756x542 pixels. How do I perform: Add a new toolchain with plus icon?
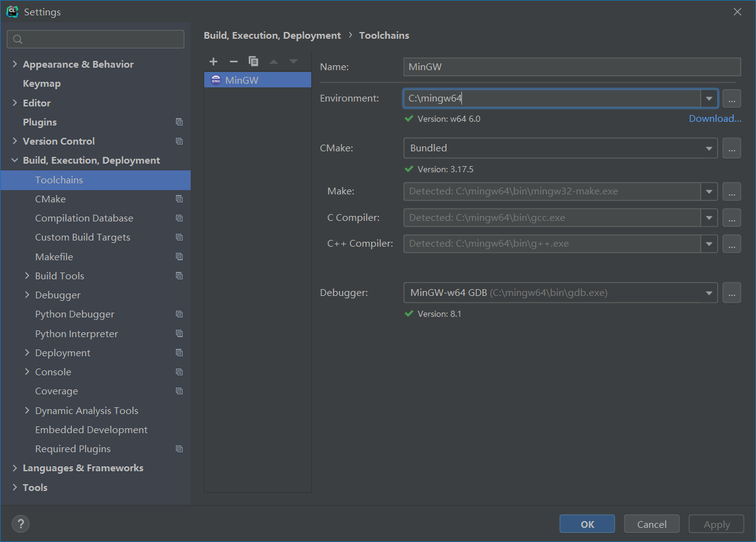point(213,62)
